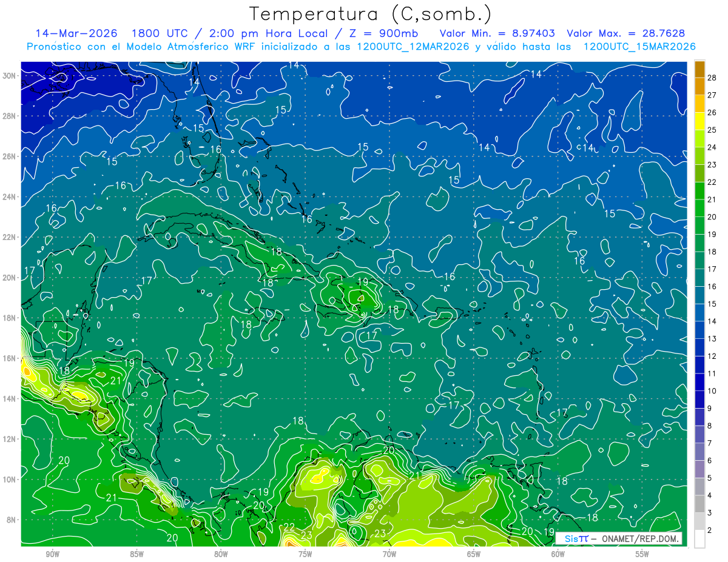Click contour label '22' on the map
The image size is (728, 562).
click(x=289, y=527)
